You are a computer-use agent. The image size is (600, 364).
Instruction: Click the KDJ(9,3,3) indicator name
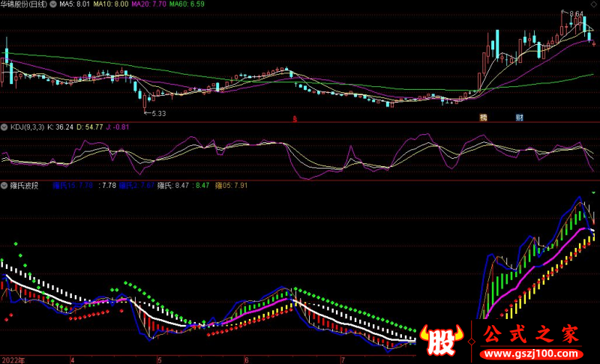27,127
